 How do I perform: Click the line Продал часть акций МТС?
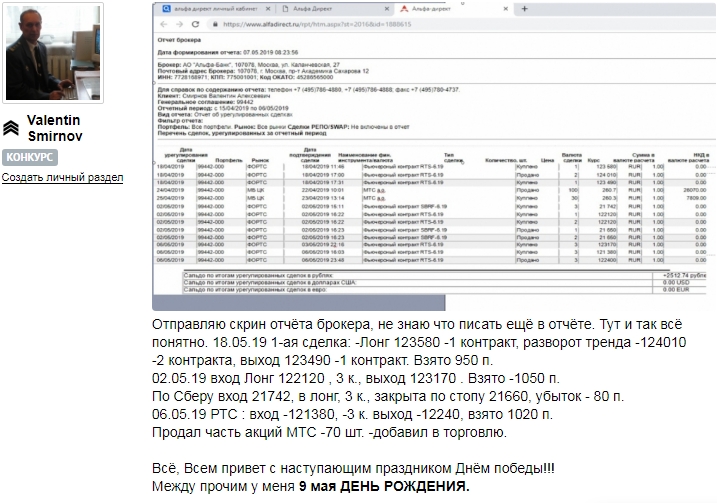coord(330,432)
